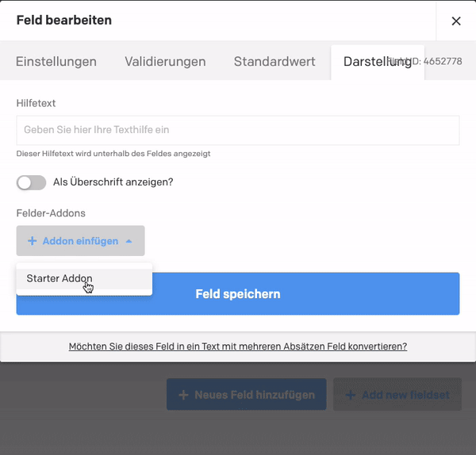Collapse the Addon einfügen caret arrow

(129, 241)
